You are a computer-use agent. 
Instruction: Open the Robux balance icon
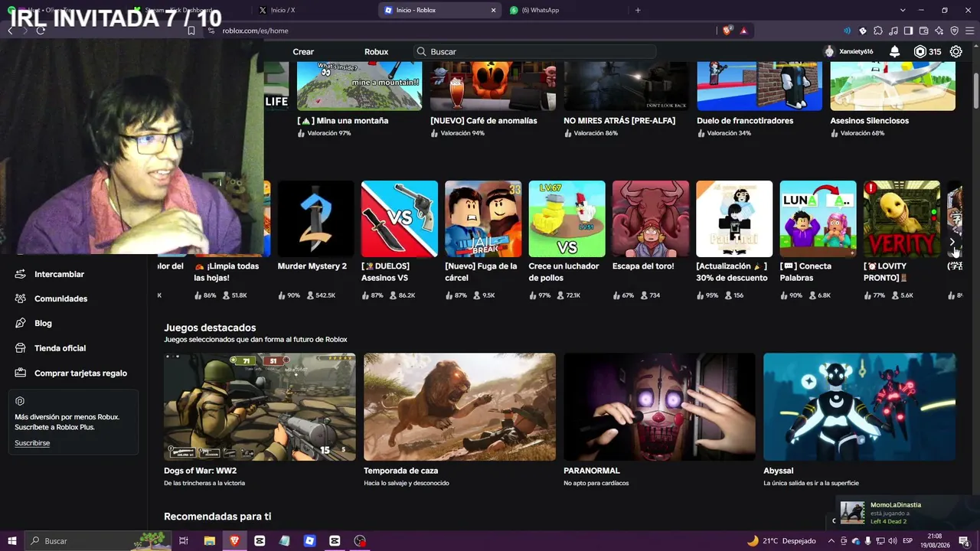(x=920, y=51)
